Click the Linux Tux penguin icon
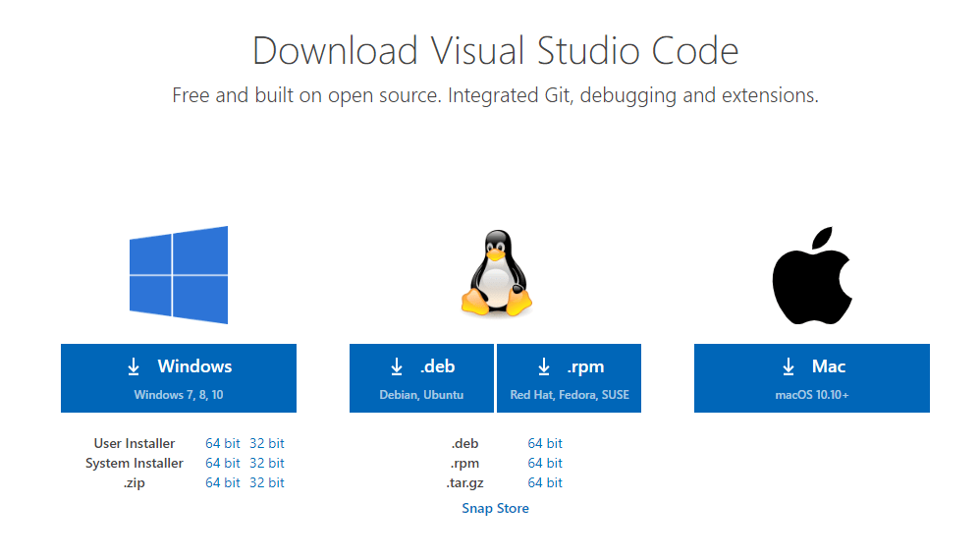 click(496, 274)
